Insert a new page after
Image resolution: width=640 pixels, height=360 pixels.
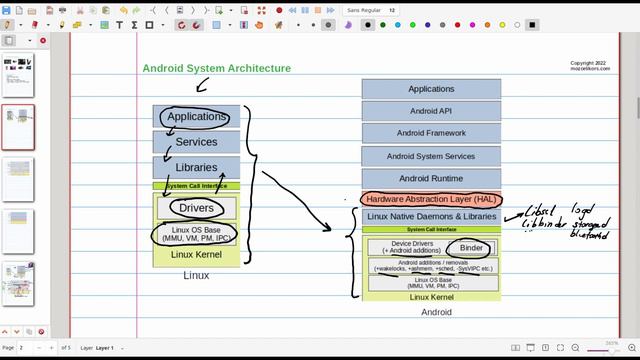click(x=219, y=10)
